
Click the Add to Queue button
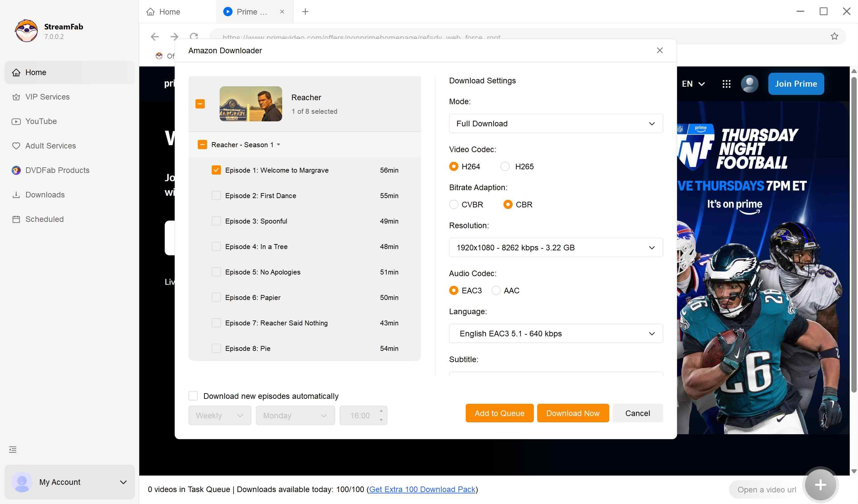point(499,413)
